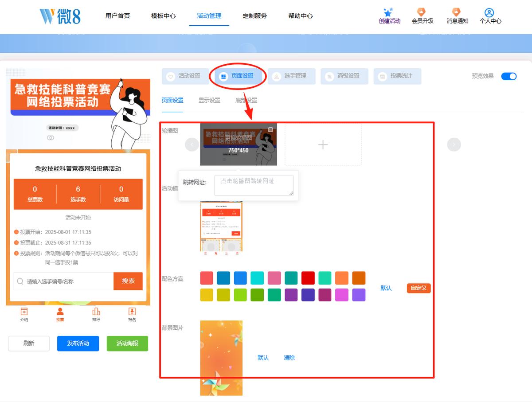Click 默认 link next to 自定义

tap(386, 288)
